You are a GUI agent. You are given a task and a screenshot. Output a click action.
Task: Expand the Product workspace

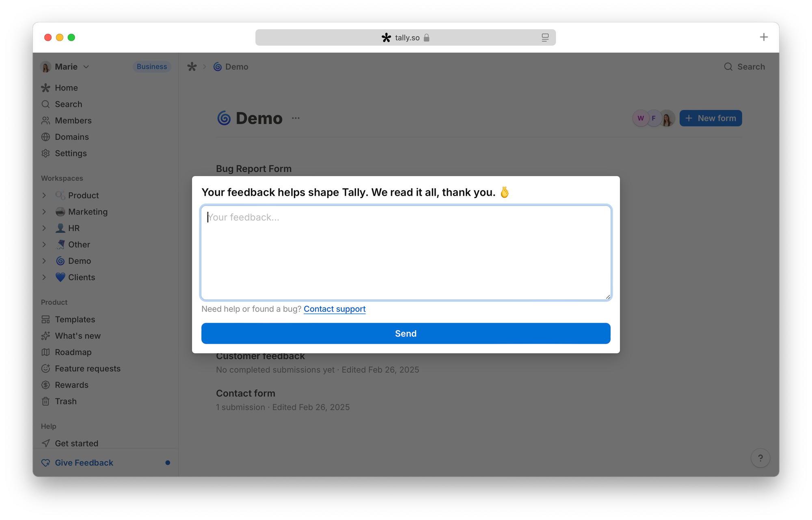44,195
